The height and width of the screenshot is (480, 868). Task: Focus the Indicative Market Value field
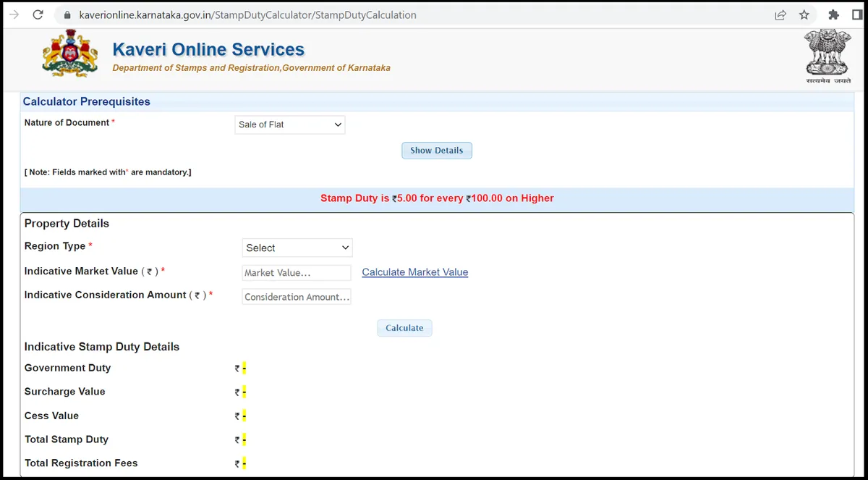(x=297, y=273)
